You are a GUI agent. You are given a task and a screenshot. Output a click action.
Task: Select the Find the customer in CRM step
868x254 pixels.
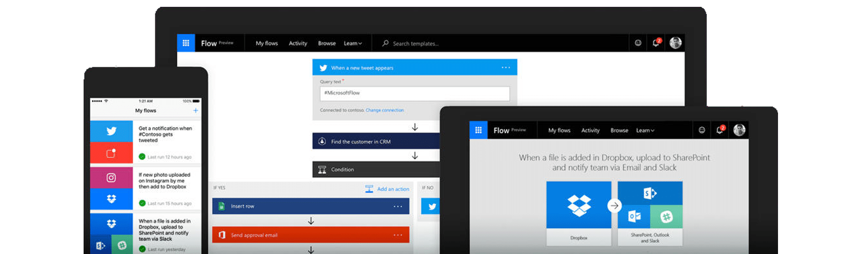[376, 141]
